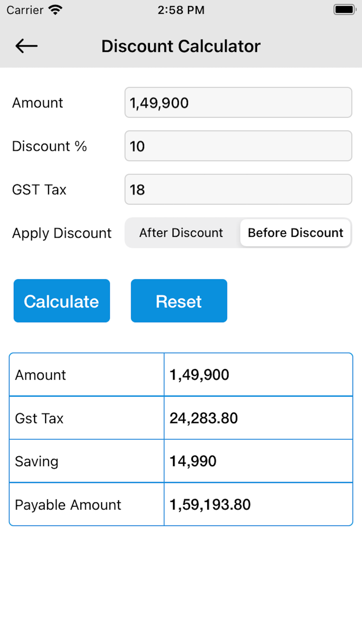Tap the back arrow icon

(x=26, y=46)
